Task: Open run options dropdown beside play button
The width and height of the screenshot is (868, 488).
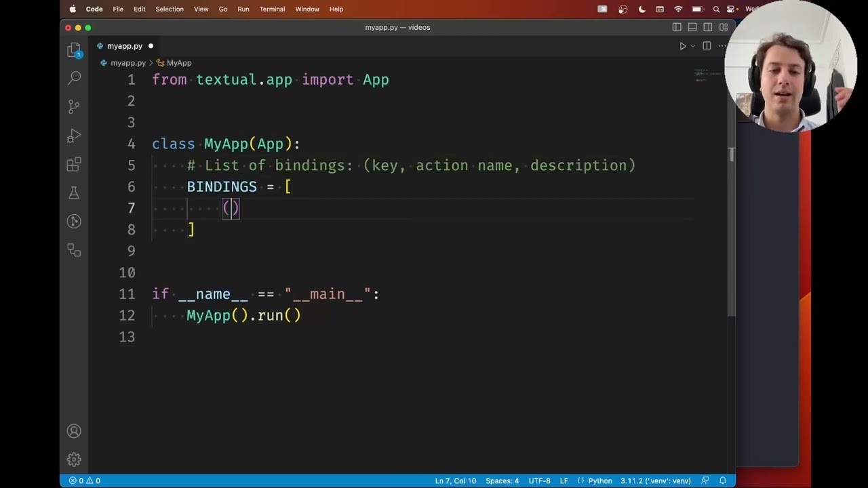Action: click(692, 46)
